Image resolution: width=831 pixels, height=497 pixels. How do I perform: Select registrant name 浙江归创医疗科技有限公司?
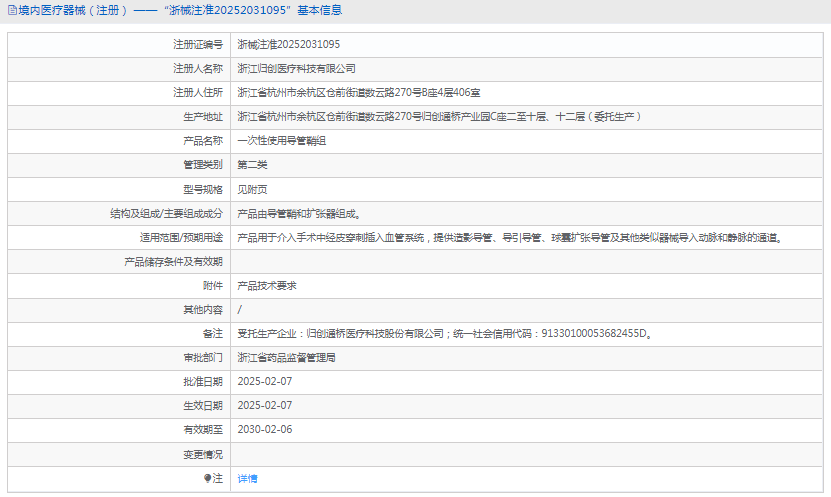pyautogui.click(x=296, y=68)
